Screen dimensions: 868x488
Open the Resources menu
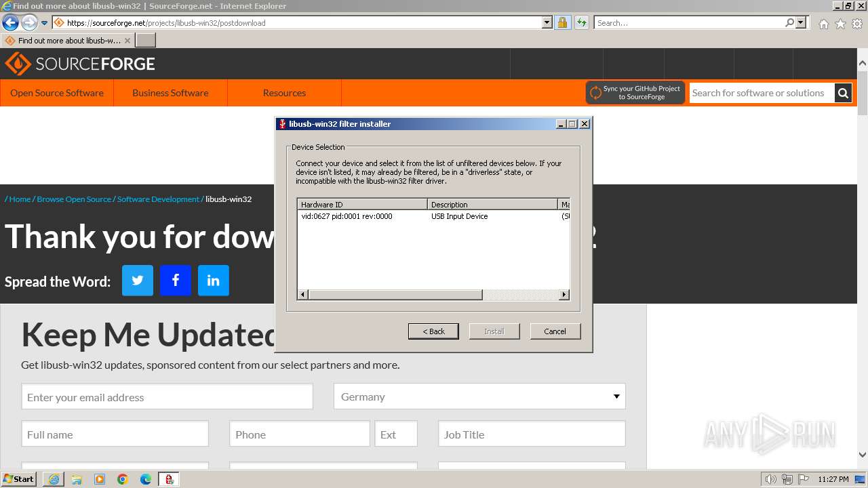pyautogui.click(x=284, y=93)
